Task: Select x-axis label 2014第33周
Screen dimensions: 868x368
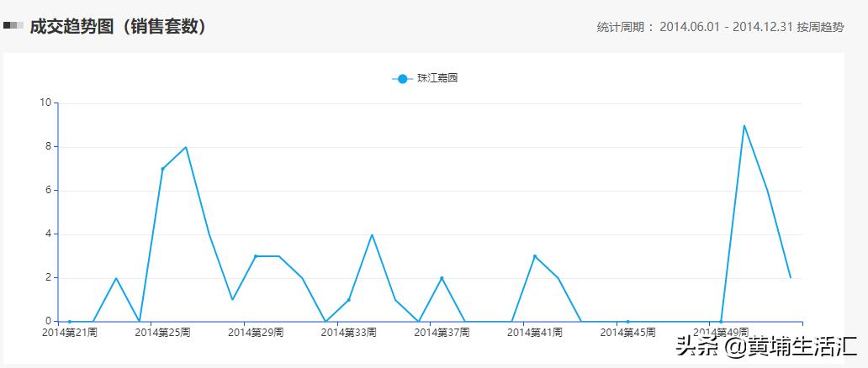Action: point(349,333)
